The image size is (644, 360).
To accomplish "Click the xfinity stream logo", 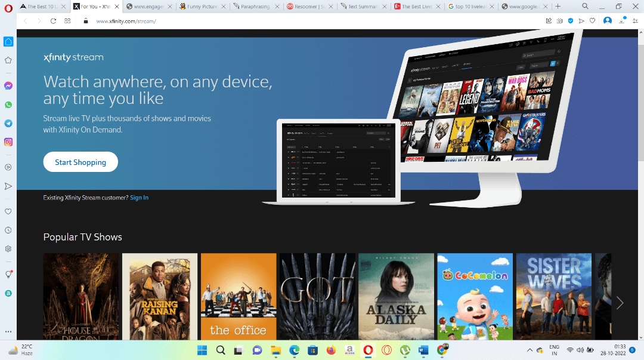I will (73, 57).
